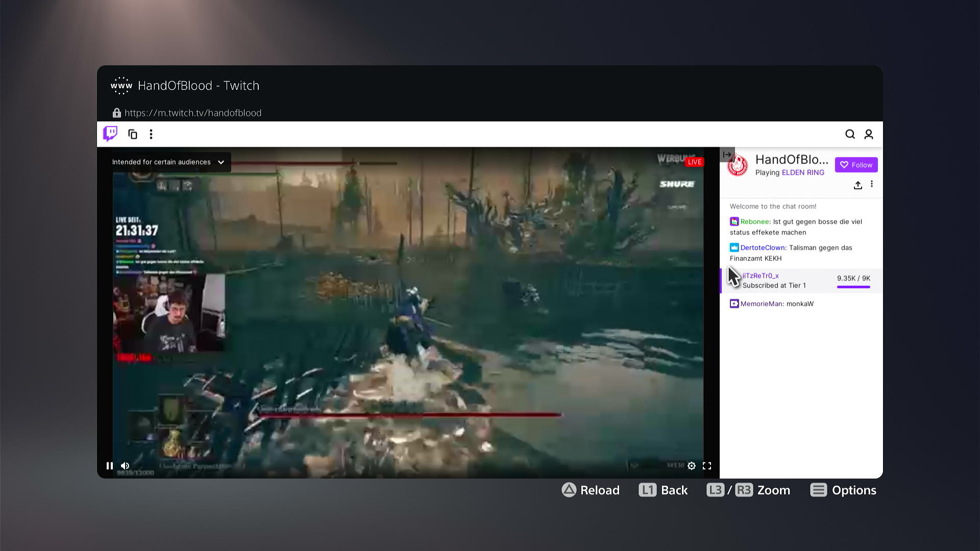Image resolution: width=980 pixels, height=551 pixels.
Task: Select the Reload triangle button prompt
Action: click(x=591, y=490)
